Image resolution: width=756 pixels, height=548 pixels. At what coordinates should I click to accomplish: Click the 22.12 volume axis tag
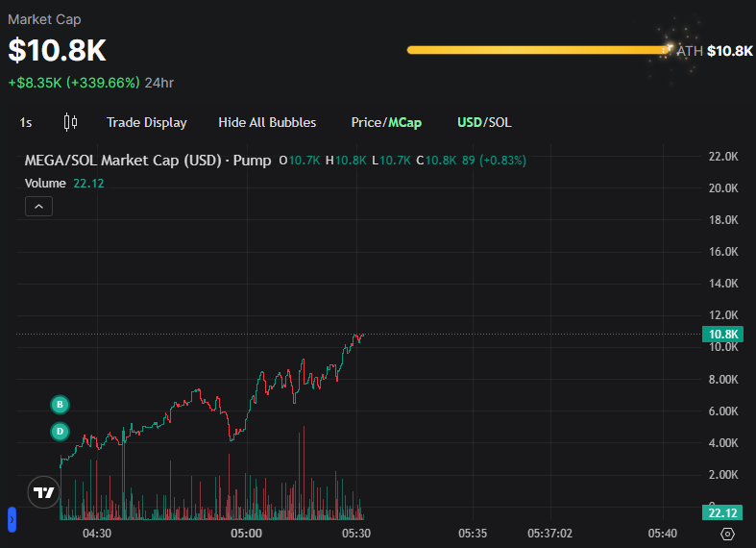click(722, 512)
